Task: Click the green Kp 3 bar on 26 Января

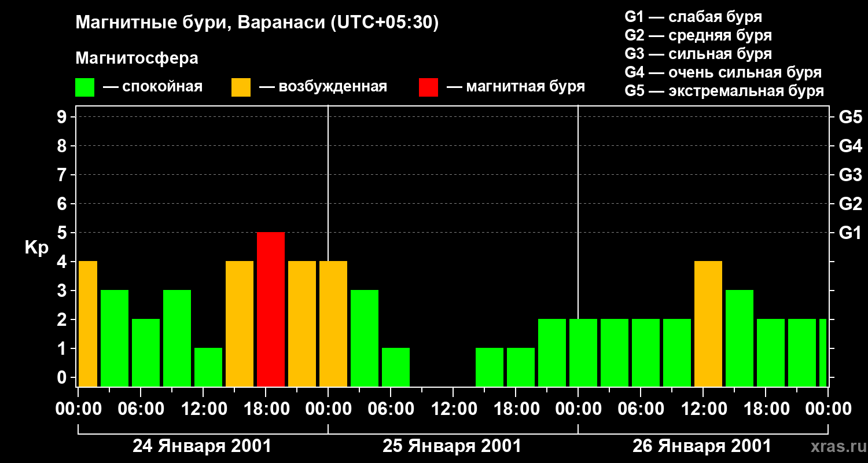Action: point(740,338)
